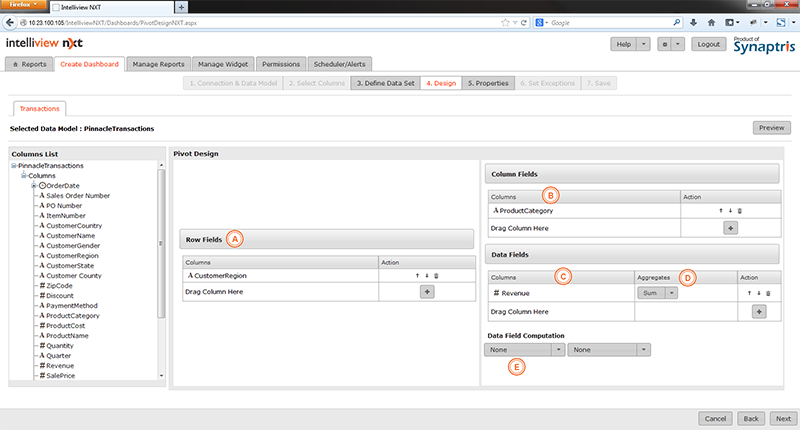Switch to Manage Reports tab
This screenshot has height=430, width=800.
point(158,64)
